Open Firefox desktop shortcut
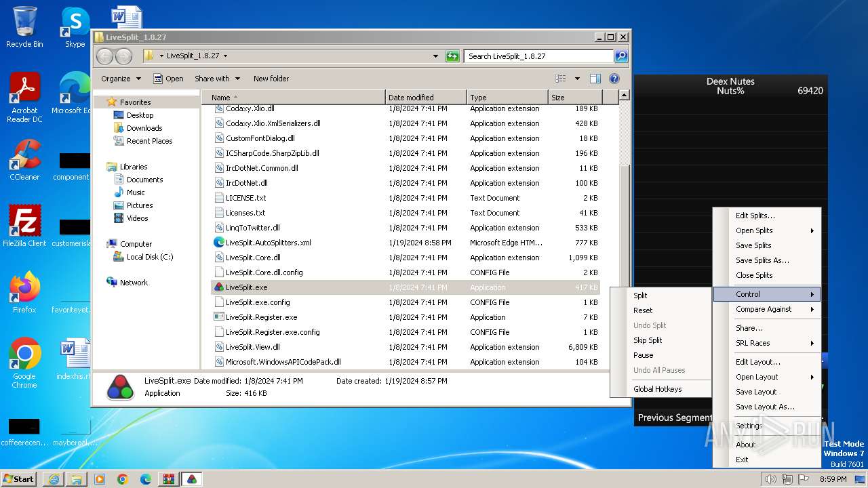The height and width of the screenshot is (488, 868). (x=24, y=292)
